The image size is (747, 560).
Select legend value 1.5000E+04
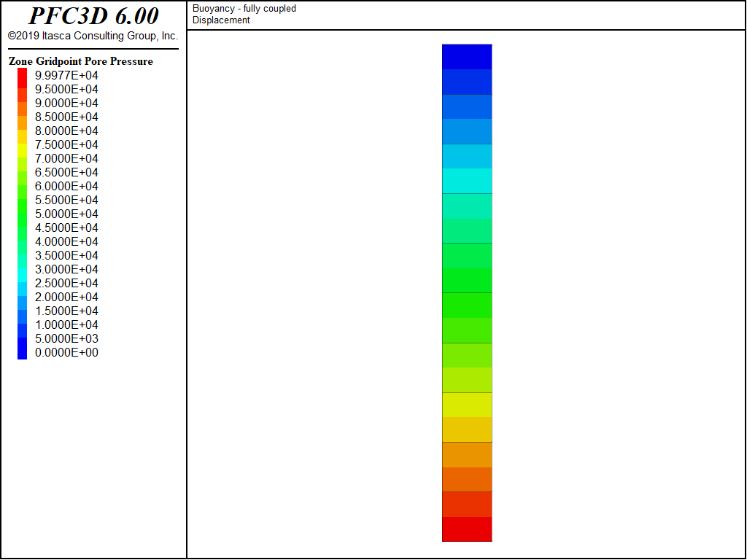pos(66,311)
